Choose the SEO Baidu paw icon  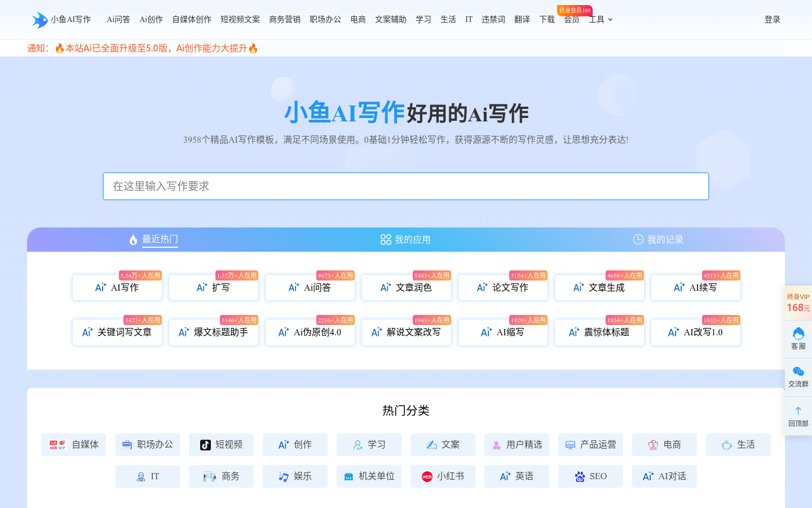click(580, 476)
